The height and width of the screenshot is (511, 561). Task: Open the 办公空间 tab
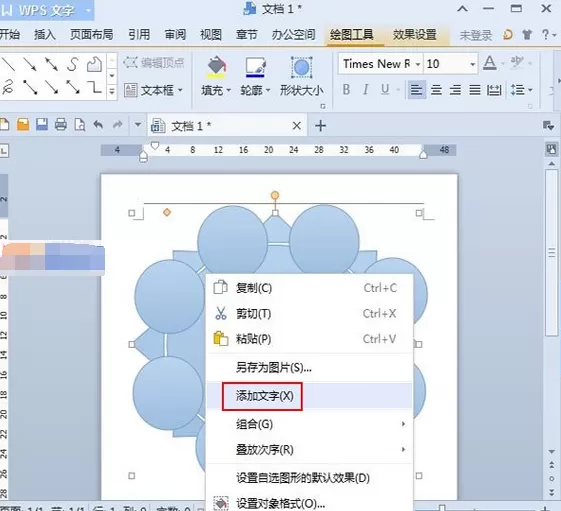pos(293,35)
